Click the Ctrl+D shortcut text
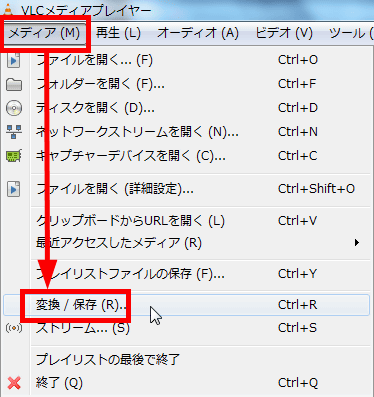The width and height of the screenshot is (374, 397). coord(298,108)
